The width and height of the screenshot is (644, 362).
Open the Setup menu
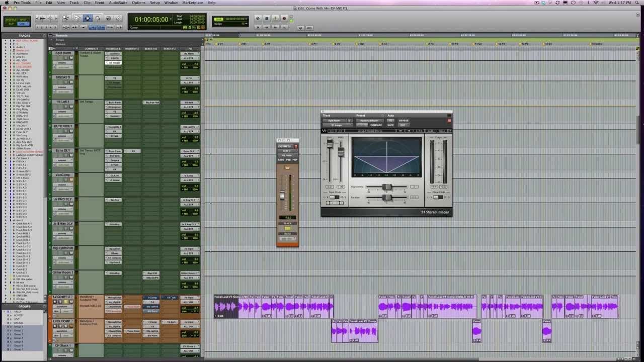[x=155, y=3]
